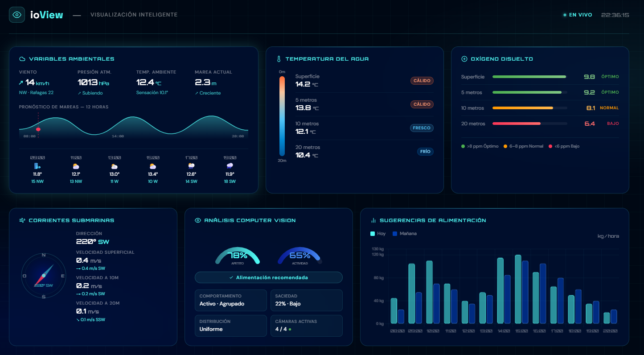Click the FRÍO badge on 20 metros reading
Screen dimensions: 644x355
click(x=425, y=151)
